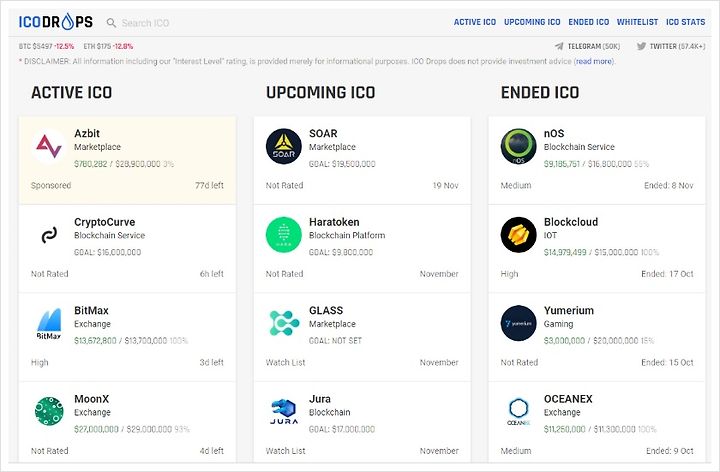Screen dimensions: 720x472
Task: Click the MoonX logo icon
Action: [49, 411]
